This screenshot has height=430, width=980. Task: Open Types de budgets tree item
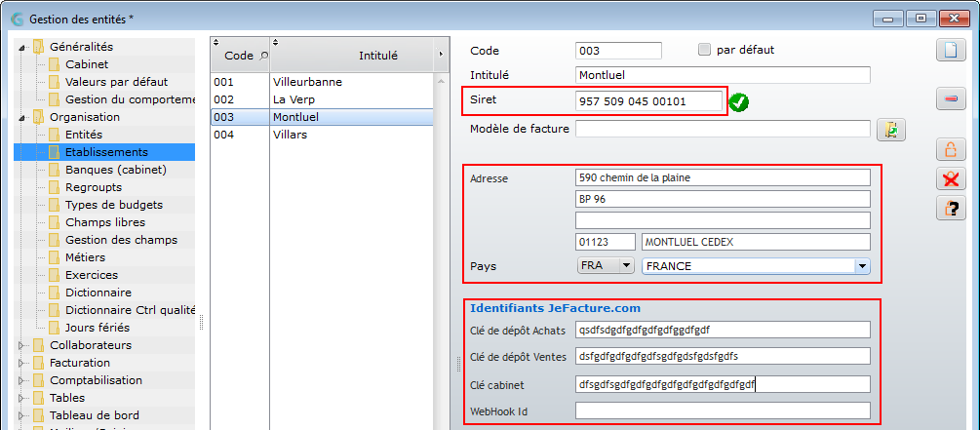point(114,205)
